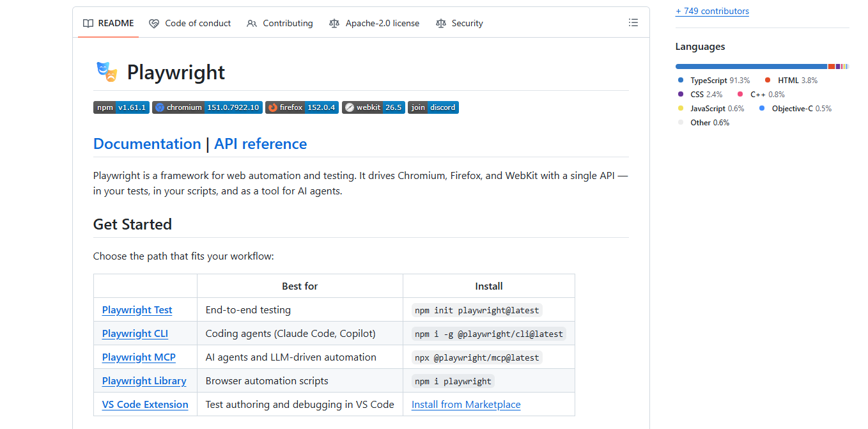
Task: Click the npm init playwright@latest code
Action: [x=477, y=310]
